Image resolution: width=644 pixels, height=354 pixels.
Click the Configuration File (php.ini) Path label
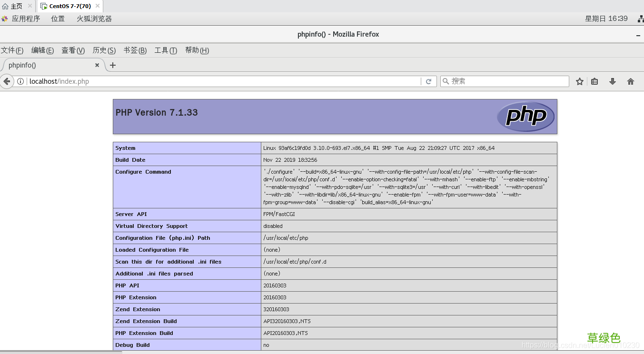click(163, 238)
